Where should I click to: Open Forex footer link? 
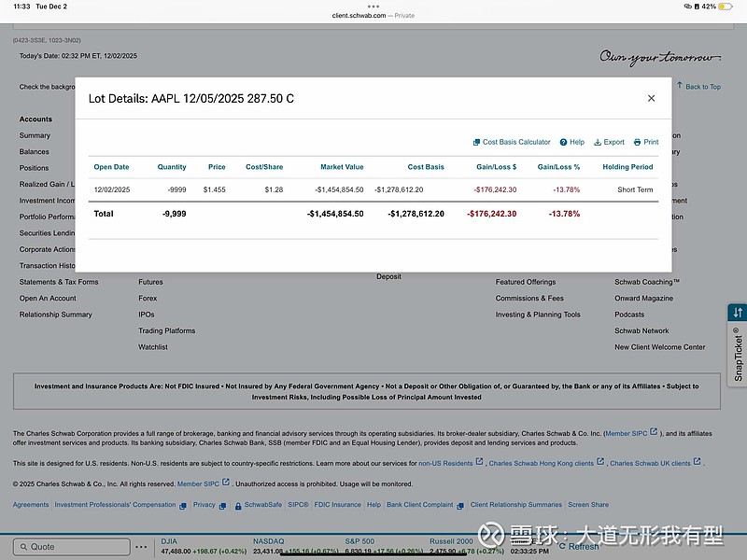[148, 298]
